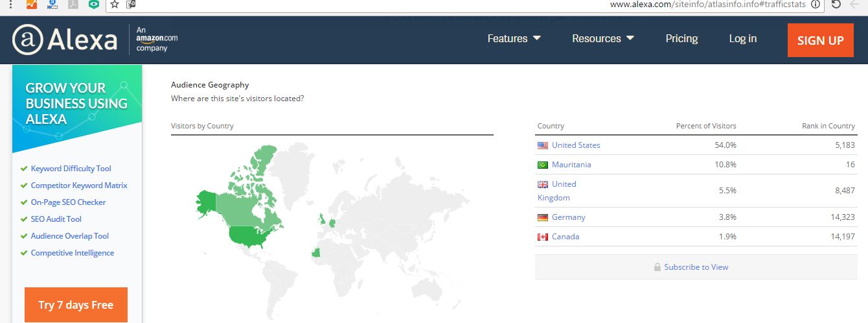This screenshot has height=323, width=868.
Task: Click the gray PDF extension icon
Action: [x=74, y=4]
